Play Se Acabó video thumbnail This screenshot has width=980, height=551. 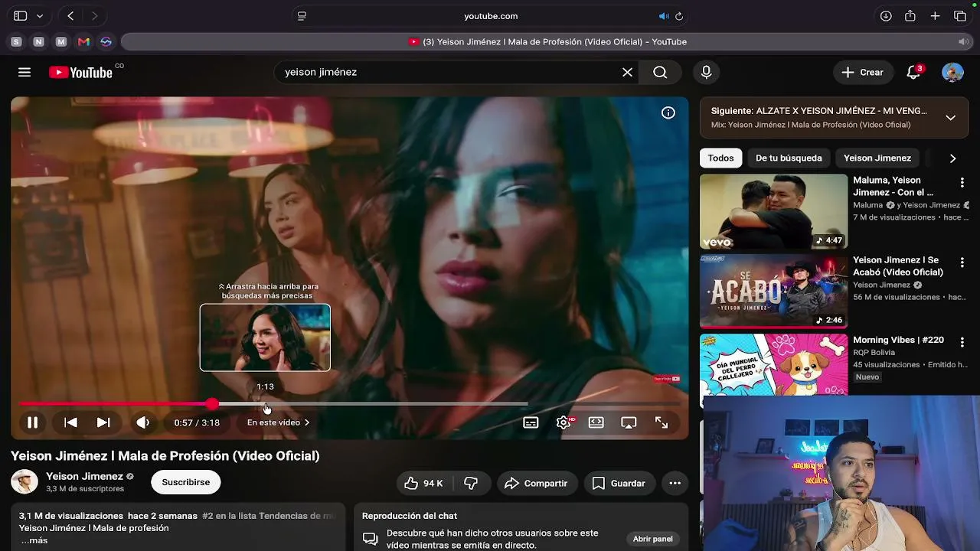(x=773, y=291)
